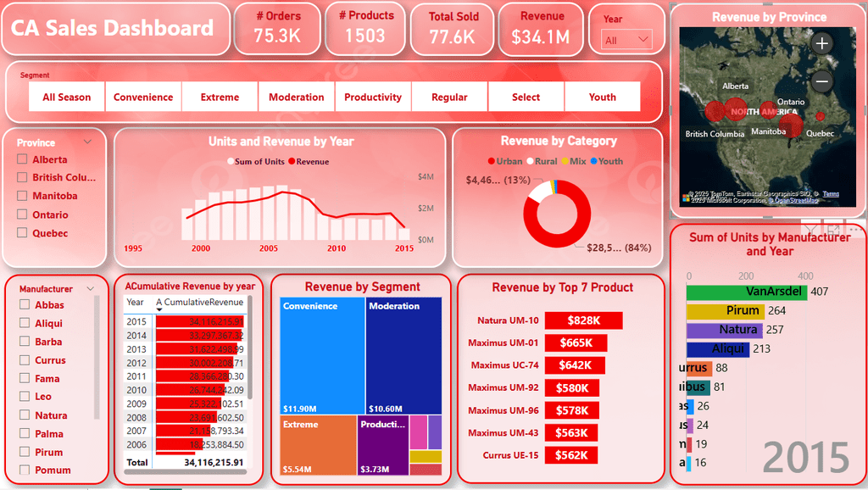Check the Alberta province checkbox

tap(22, 159)
